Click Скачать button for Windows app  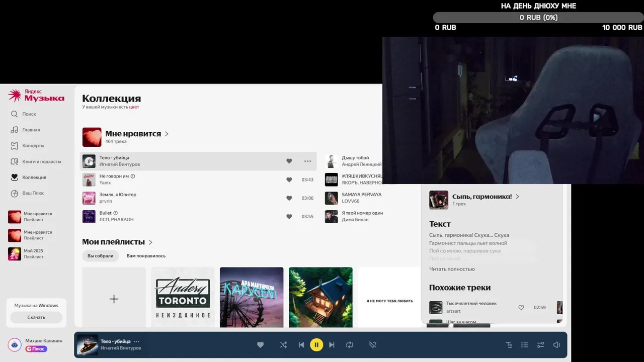click(x=36, y=317)
